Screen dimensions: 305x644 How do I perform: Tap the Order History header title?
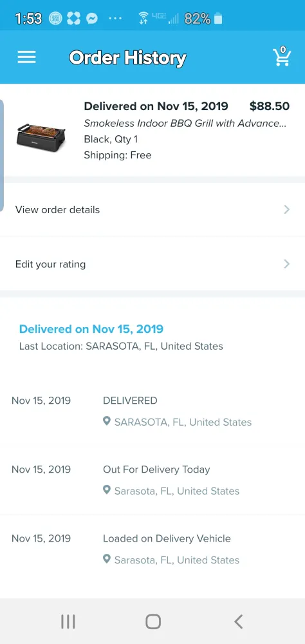point(127,58)
